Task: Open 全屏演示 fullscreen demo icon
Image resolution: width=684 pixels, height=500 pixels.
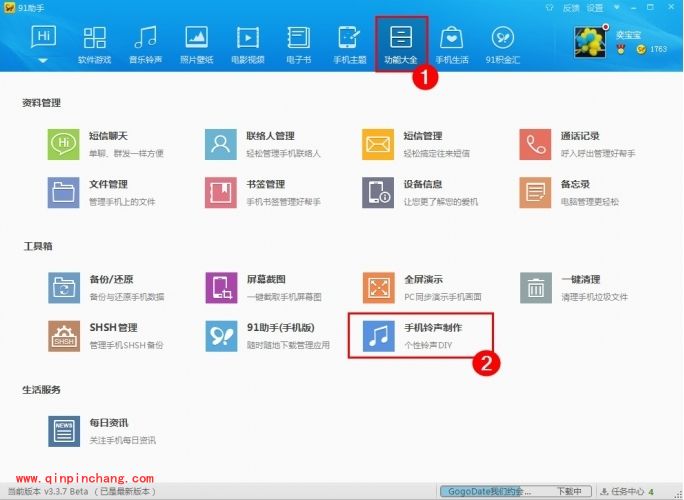Action: (x=378, y=288)
